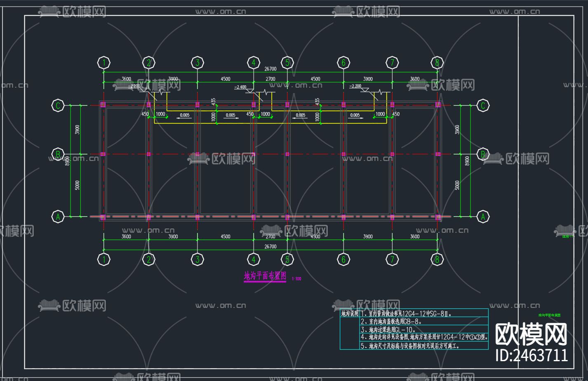The height and width of the screenshot is (381, 588).
Task: Click the 26700 overall dimension below the plan
Action: (x=270, y=247)
